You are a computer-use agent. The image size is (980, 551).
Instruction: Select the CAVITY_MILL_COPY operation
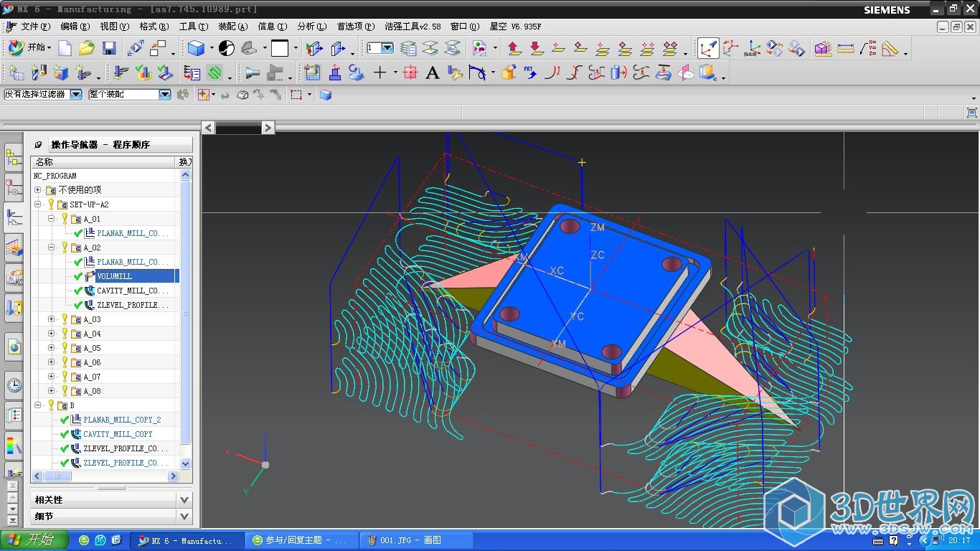click(118, 434)
